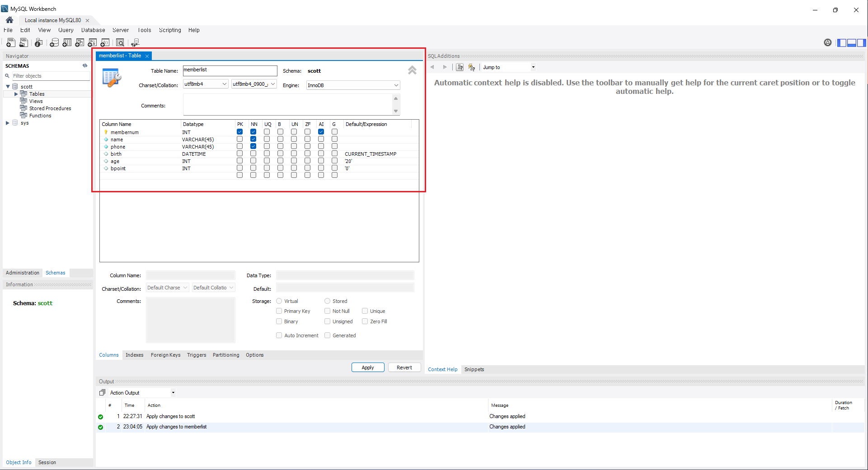
Task: Uncheck NN for the phone column
Action: click(x=253, y=146)
